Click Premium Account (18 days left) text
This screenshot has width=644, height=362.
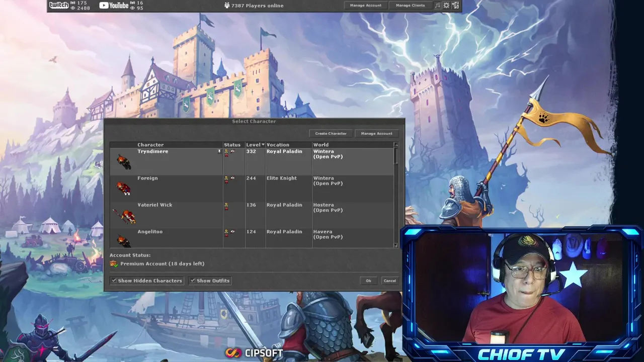pos(162,263)
